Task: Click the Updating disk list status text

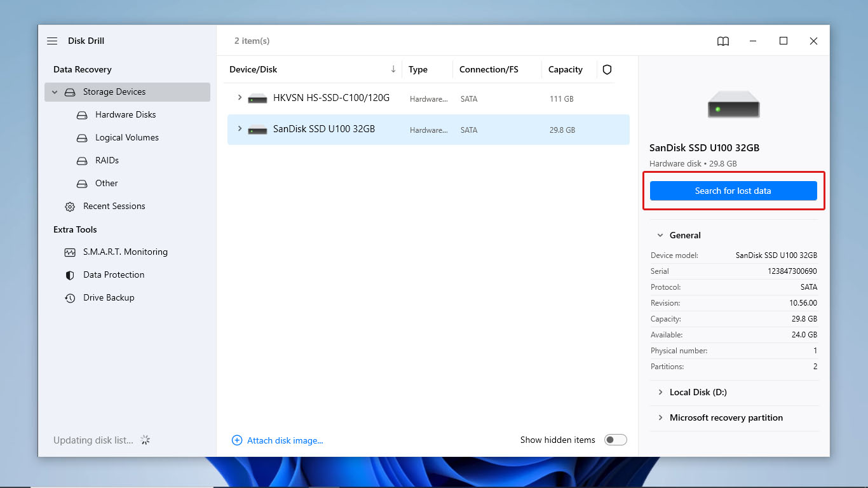Action: 93,440
